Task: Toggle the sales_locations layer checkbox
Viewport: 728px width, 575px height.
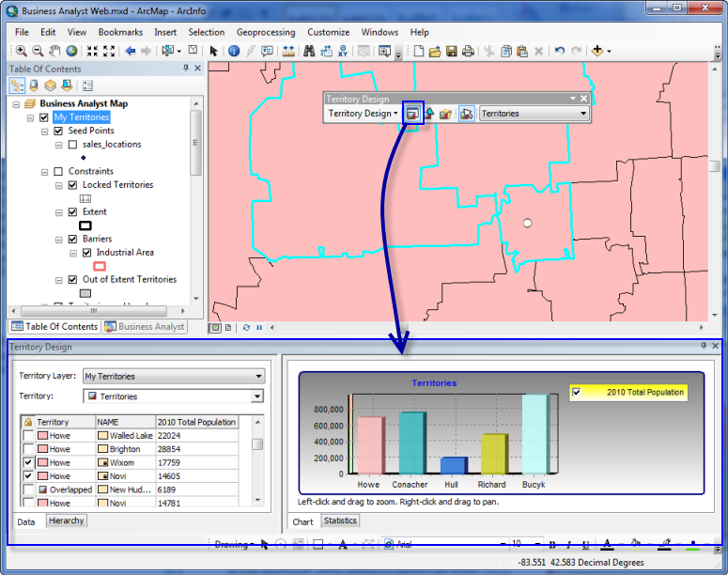Action: pyautogui.click(x=73, y=145)
